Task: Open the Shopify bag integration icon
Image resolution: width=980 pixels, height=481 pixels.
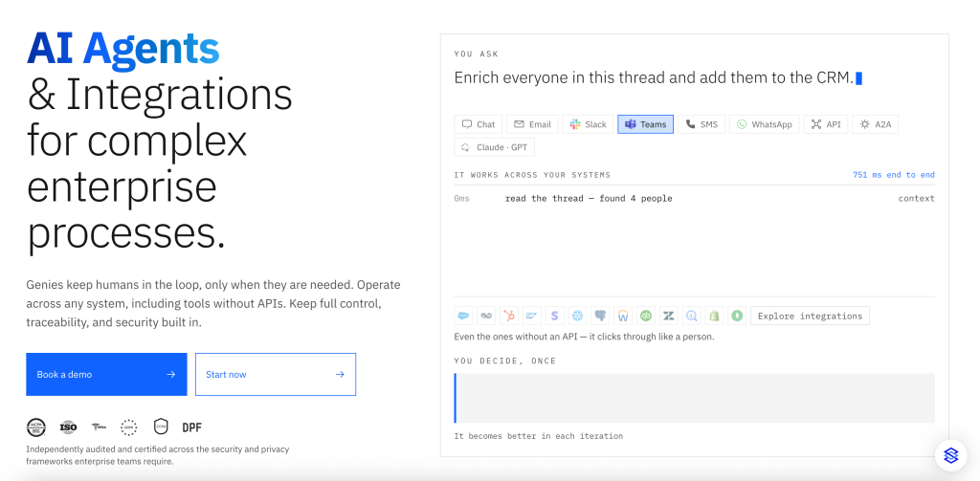Action: click(x=714, y=316)
